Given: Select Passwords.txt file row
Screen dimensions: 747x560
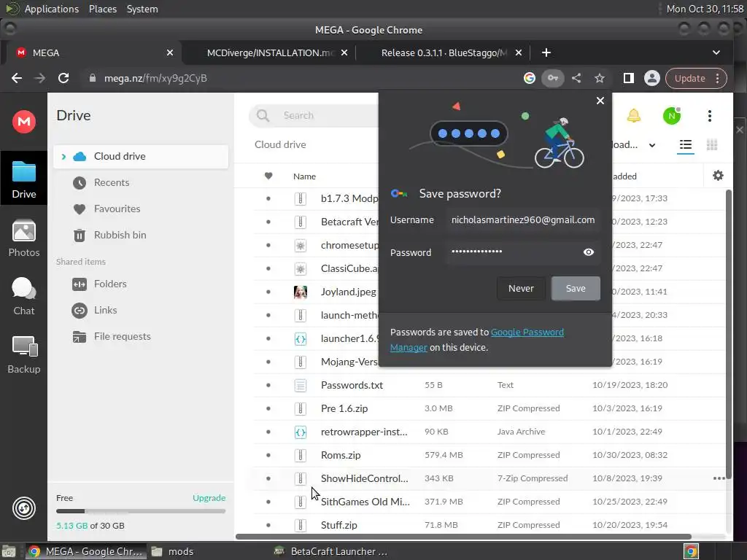Looking at the screenshot, I should click(x=488, y=385).
